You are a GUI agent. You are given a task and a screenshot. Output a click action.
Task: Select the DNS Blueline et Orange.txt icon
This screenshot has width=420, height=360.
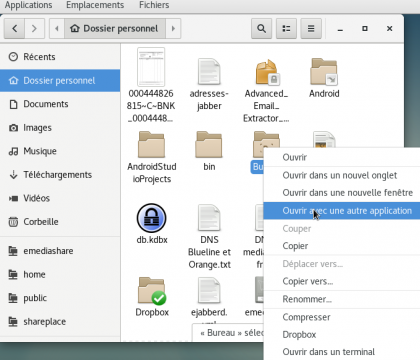[209, 218]
